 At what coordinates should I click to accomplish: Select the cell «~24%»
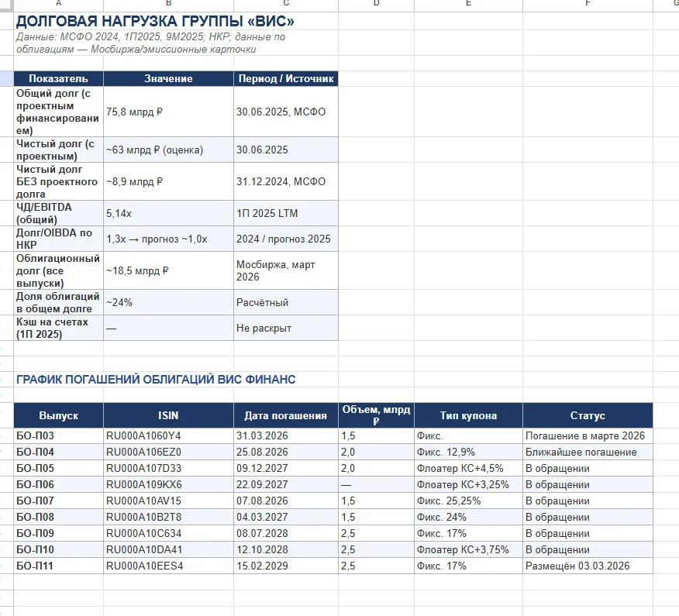coord(168,302)
